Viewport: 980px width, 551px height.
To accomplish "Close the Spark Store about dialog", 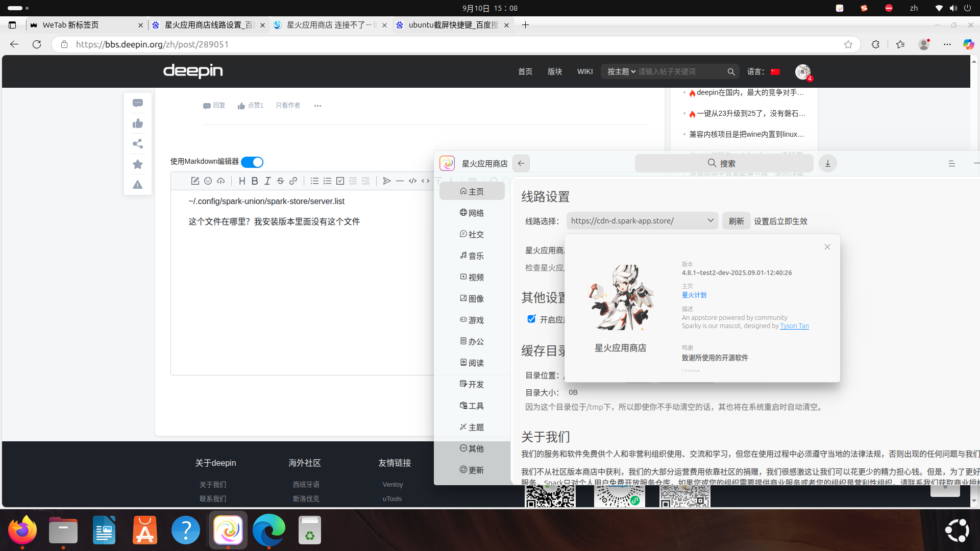I will pyautogui.click(x=827, y=247).
